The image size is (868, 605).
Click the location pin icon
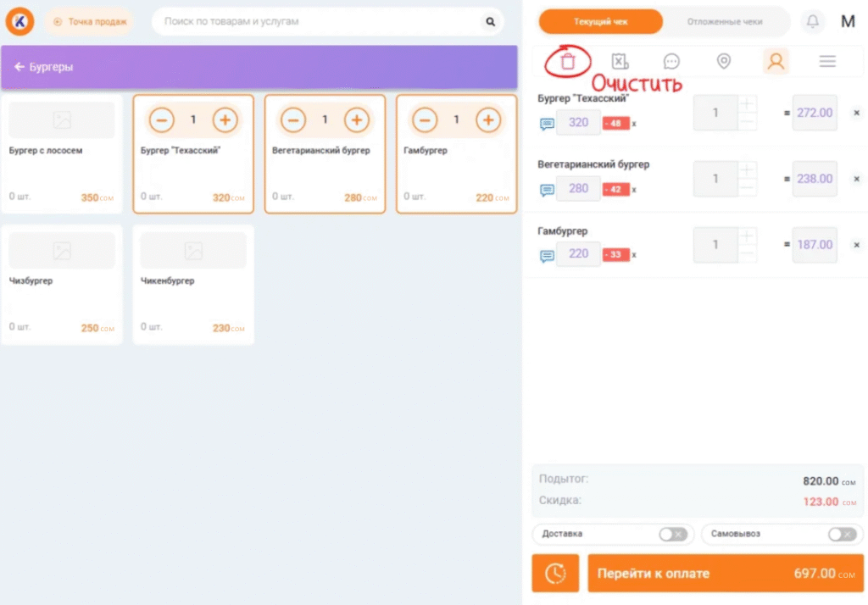723,61
